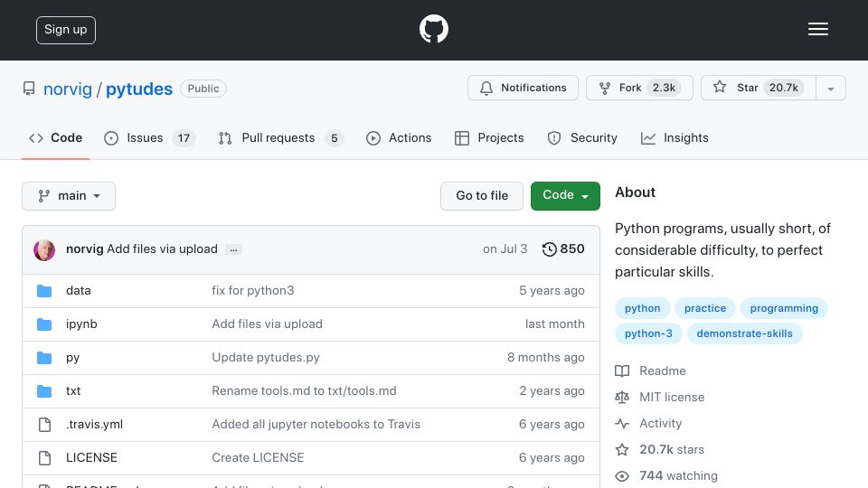This screenshot has height=488, width=868.
Task: Open the LICENSE file name
Action: [x=91, y=457]
